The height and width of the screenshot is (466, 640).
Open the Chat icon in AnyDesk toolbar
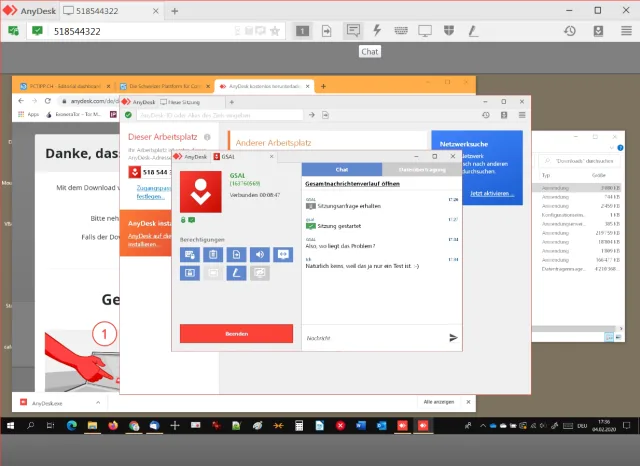point(353,31)
